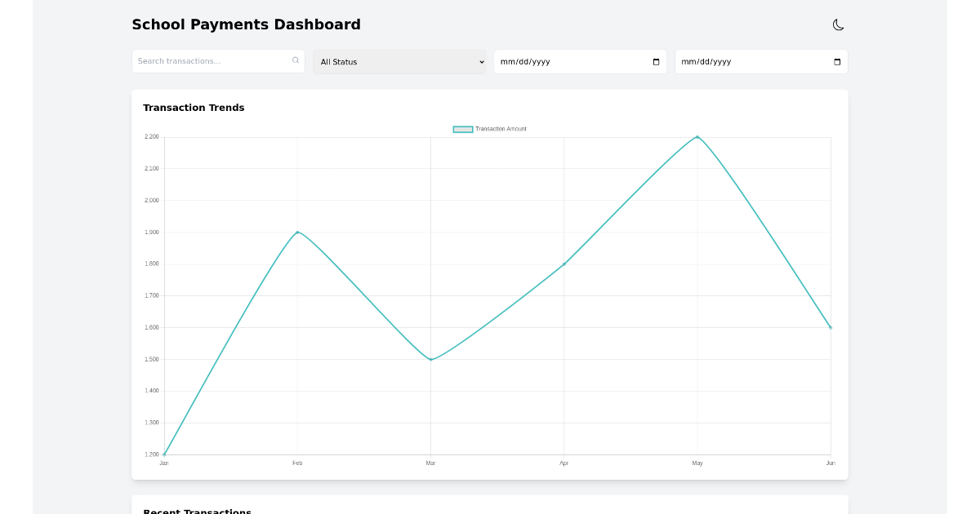
Task: Click the first mm/dd/yyyy date field
Action: (x=572, y=61)
